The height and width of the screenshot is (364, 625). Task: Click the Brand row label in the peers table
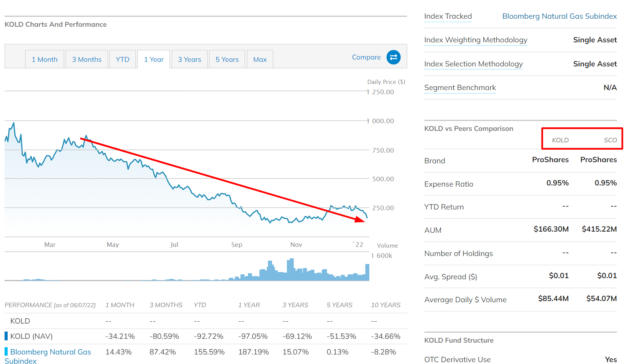[435, 161]
